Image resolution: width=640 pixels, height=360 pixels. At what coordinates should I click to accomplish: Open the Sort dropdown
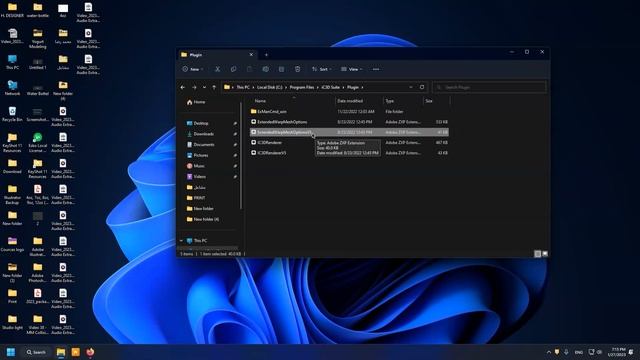click(321, 69)
